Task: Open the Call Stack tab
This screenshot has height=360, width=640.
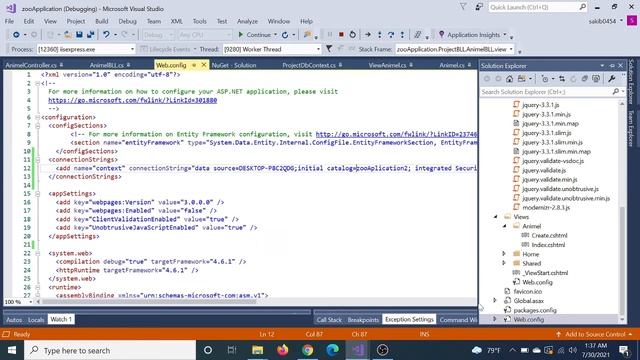Action: tap(329, 320)
